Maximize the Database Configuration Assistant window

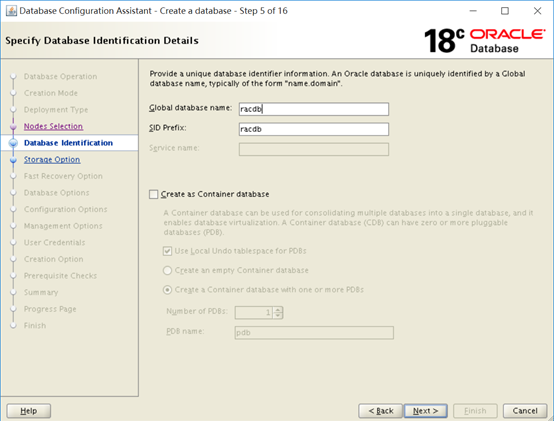tap(505, 11)
